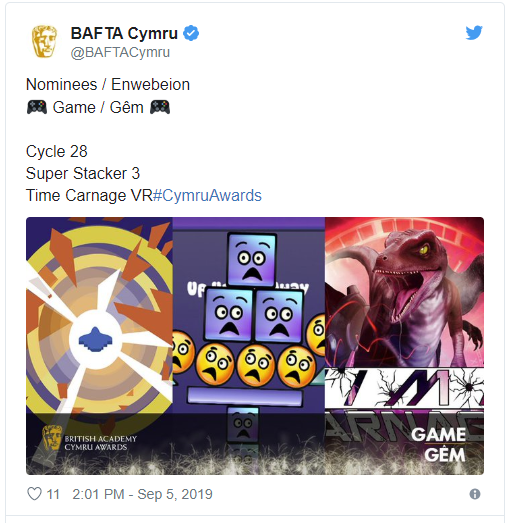
Task: Like the tweet with the heart icon
Action: (x=34, y=494)
